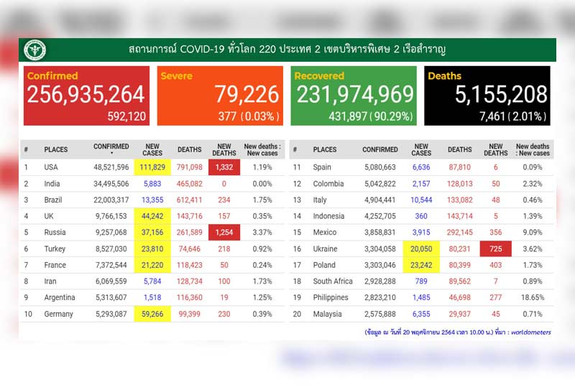
Task: Select the red Confirmed total card
Action: [86, 95]
